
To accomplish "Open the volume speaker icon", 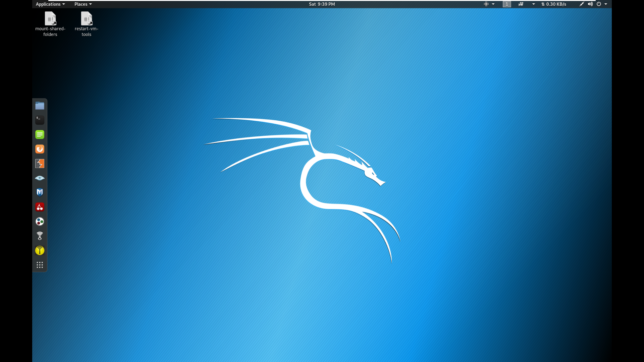I will click(x=590, y=4).
